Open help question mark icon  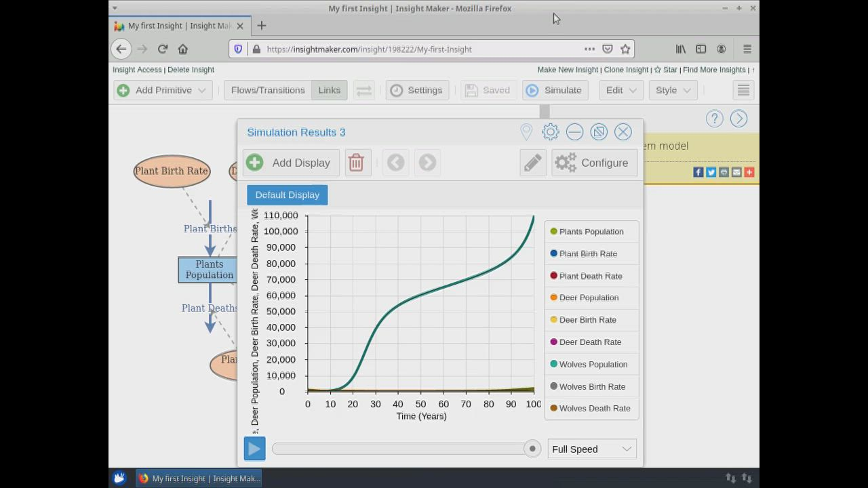(714, 119)
